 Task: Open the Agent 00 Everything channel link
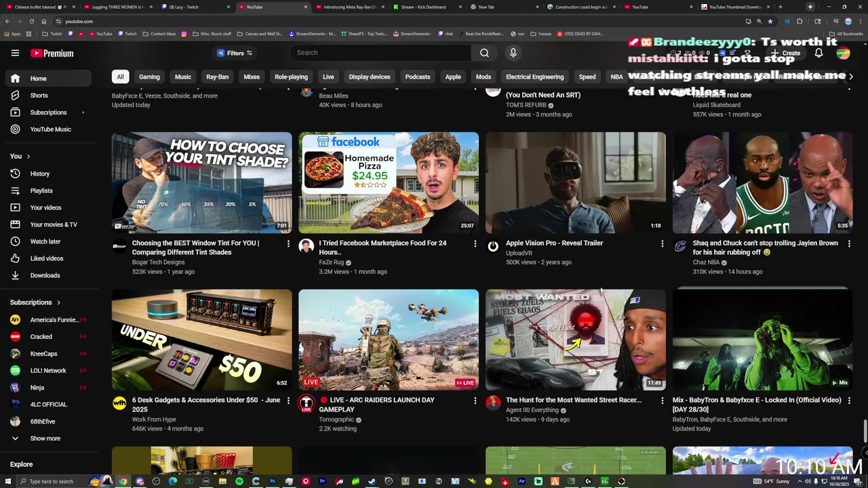point(532,410)
